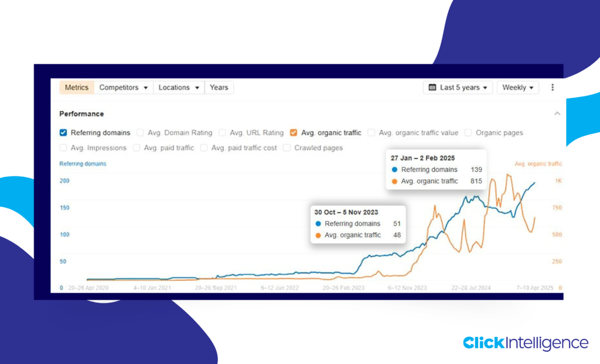This screenshot has height=364, width=600.
Task: Click the 27 Jan – 2 Feb 2025 tooltip
Action: click(435, 170)
